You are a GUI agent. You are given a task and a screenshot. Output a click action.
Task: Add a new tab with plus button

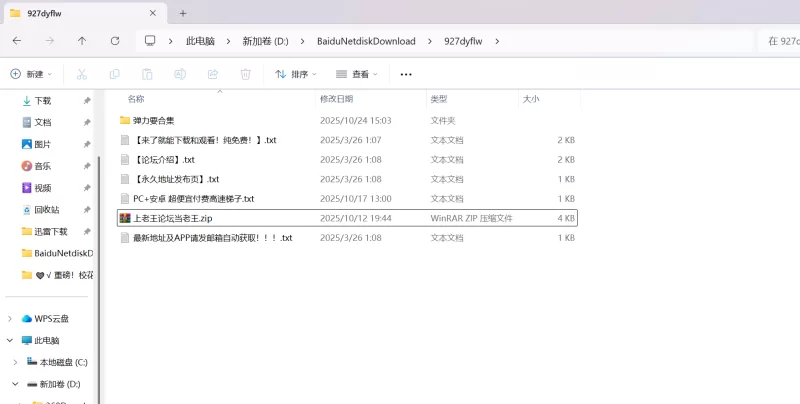point(183,13)
